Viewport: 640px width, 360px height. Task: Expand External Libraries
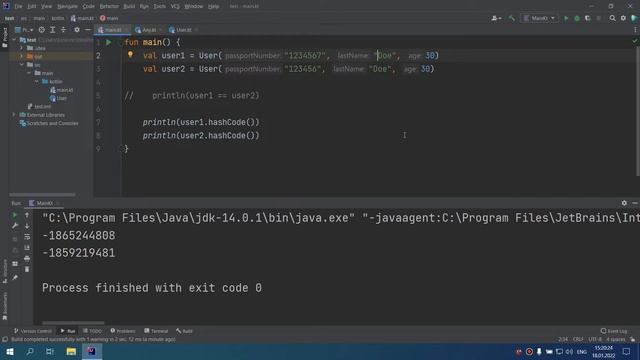(x=14, y=115)
